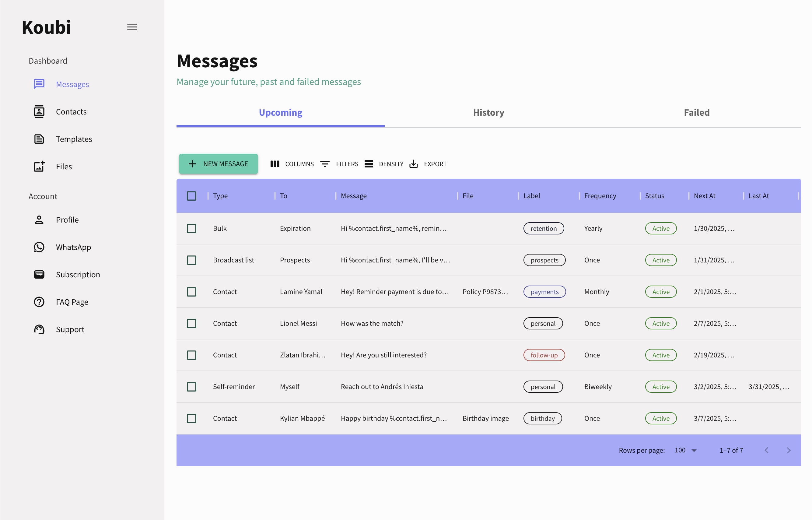Switch to the History tab

tap(488, 113)
